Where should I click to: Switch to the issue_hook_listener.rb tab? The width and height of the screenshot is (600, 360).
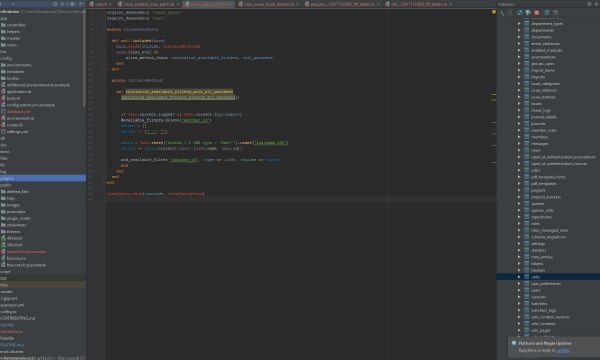click(268, 4)
